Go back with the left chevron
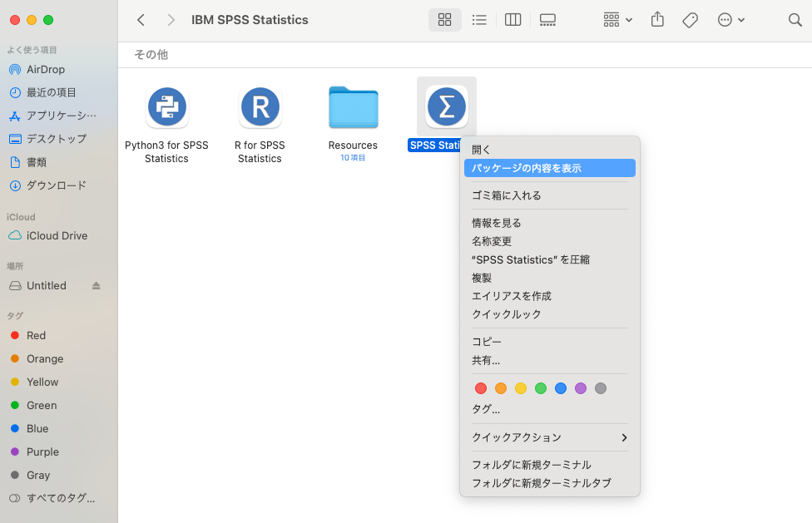The height and width of the screenshot is (523, 812). (141, 20)
